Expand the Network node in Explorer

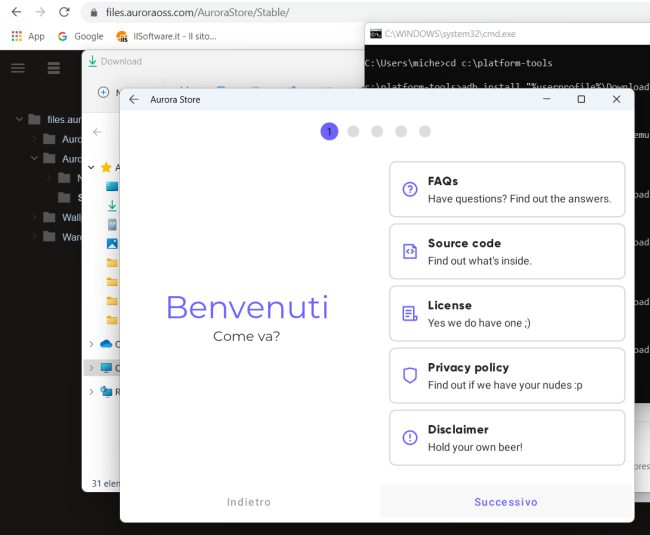coord(92,392)
